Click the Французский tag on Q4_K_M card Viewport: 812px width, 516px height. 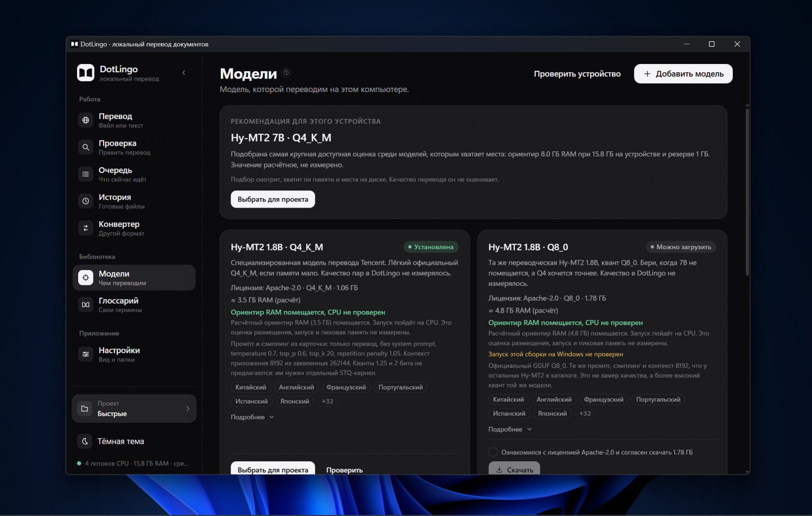pyautogui.click(x=346, y=387)
